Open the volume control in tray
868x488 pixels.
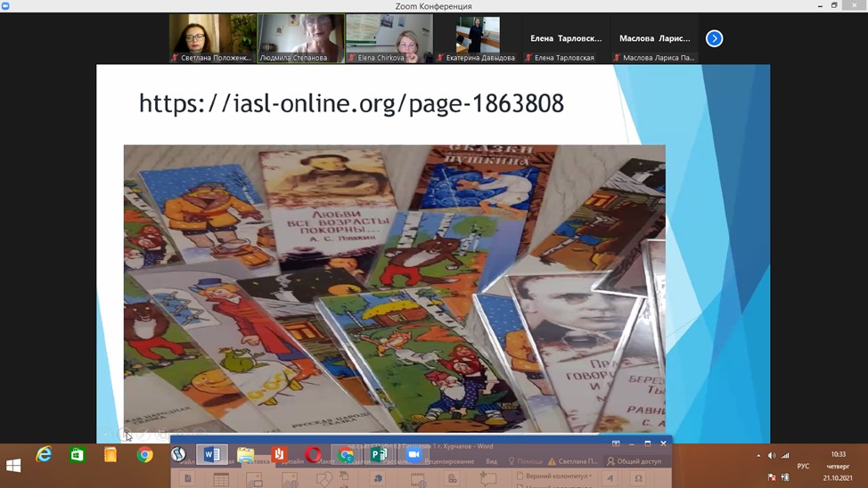[772, 455]
